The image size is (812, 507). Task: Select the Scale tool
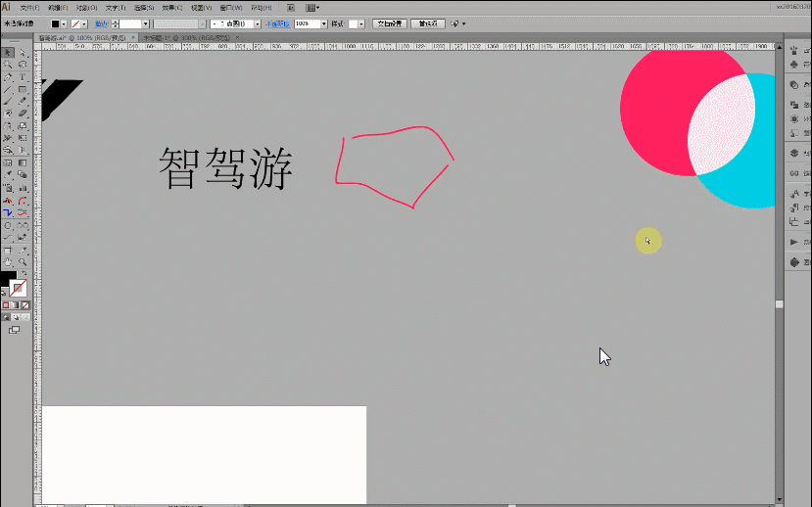click(23, 125)
